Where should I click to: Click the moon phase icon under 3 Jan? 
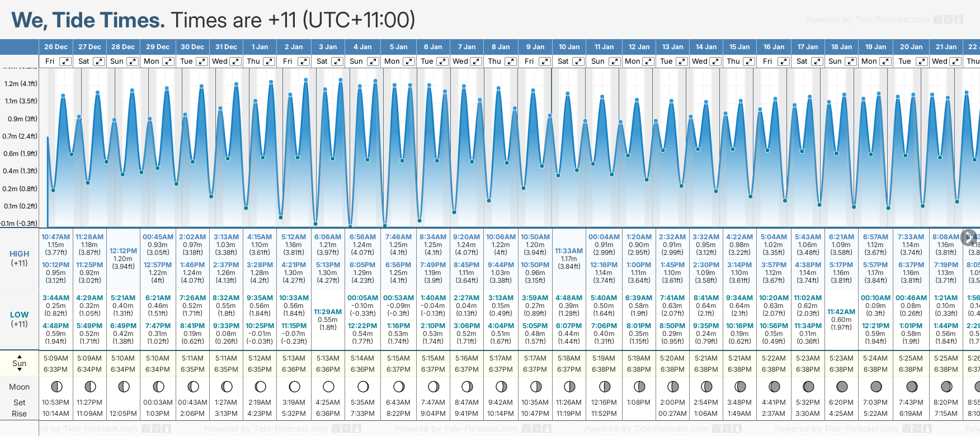tap(328, 387)
